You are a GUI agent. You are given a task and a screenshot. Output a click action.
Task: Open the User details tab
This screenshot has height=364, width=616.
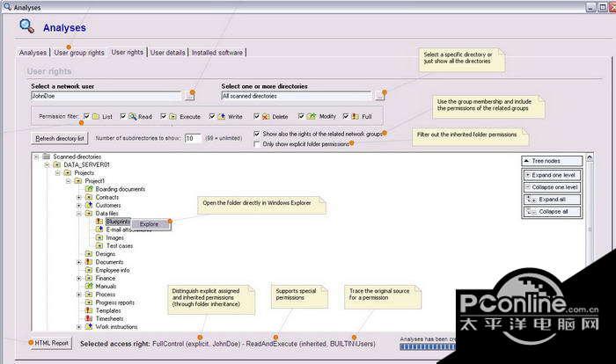click(x=168, y=53)
